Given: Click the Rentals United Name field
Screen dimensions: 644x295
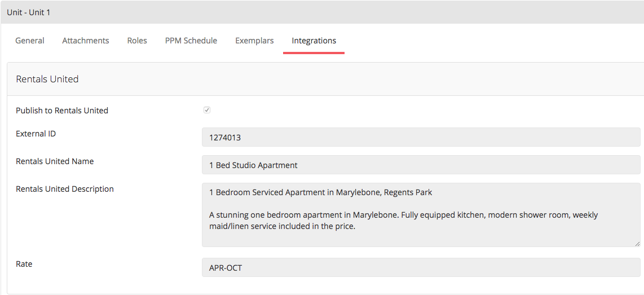Looking at the screenshot, I should pos(421,165).
